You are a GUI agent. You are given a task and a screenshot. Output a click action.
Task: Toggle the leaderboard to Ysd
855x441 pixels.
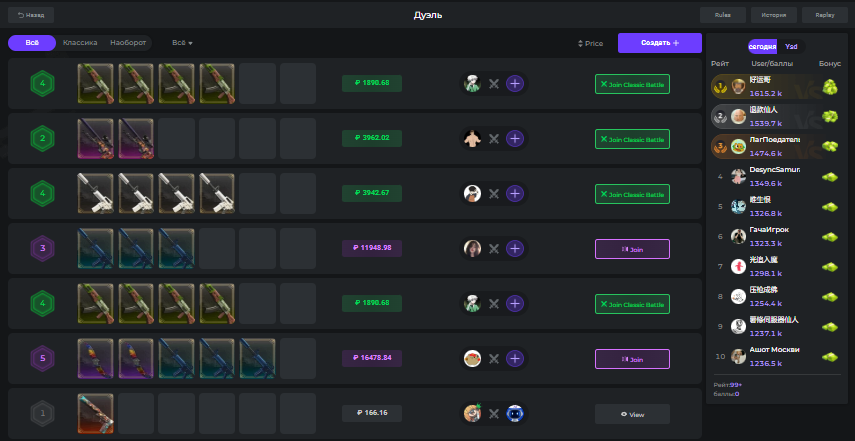tap(791, 47)
